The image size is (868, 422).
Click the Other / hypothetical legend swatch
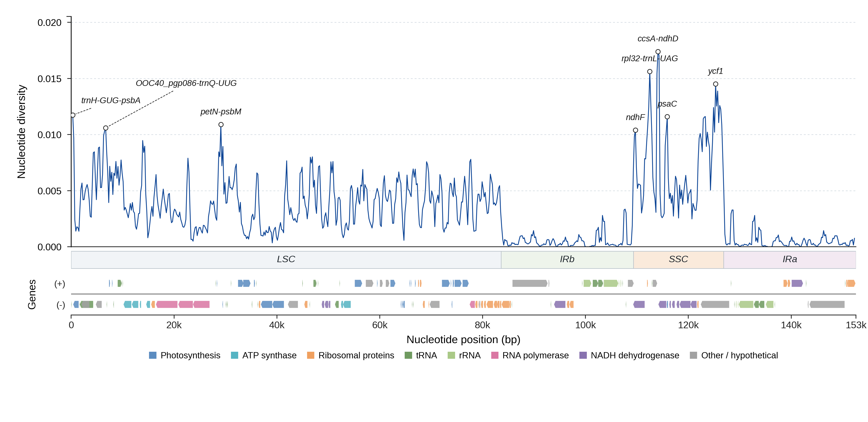693,355
